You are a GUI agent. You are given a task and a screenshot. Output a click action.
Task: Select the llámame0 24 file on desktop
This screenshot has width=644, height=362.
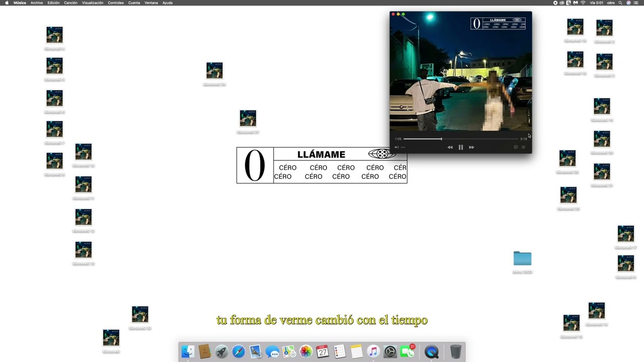(214, 70)
